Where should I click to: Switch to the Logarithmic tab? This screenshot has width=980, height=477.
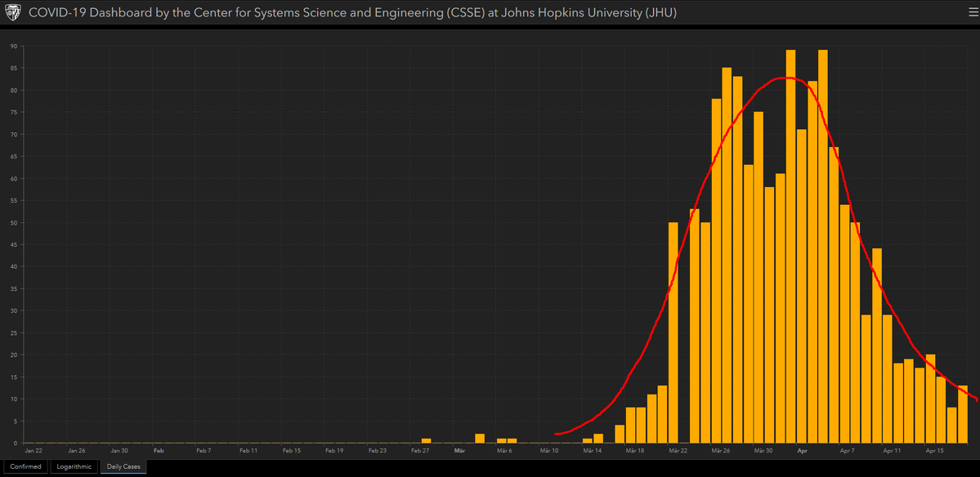point(74,466)
